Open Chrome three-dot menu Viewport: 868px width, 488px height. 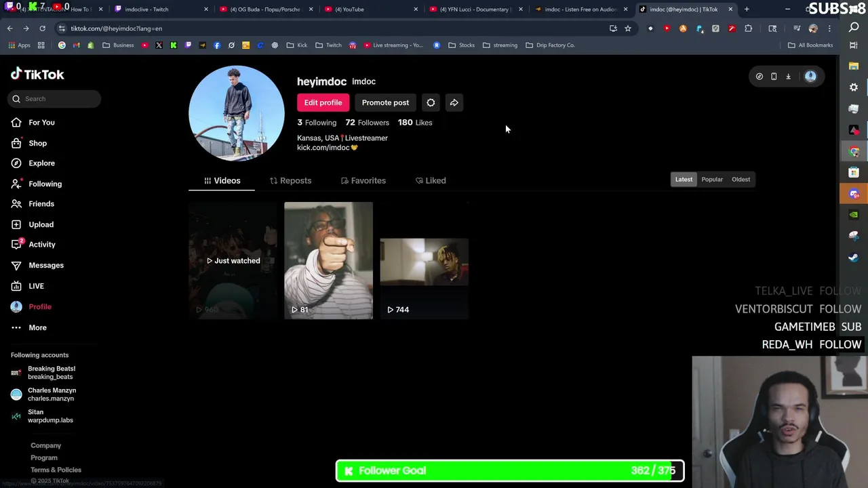829,28
